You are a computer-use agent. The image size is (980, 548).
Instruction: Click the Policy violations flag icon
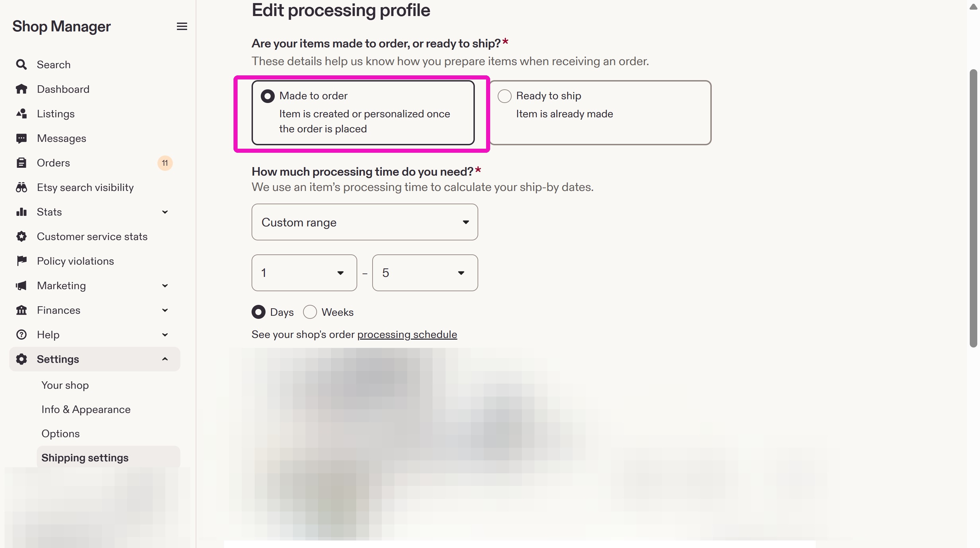tap(21, 261)
